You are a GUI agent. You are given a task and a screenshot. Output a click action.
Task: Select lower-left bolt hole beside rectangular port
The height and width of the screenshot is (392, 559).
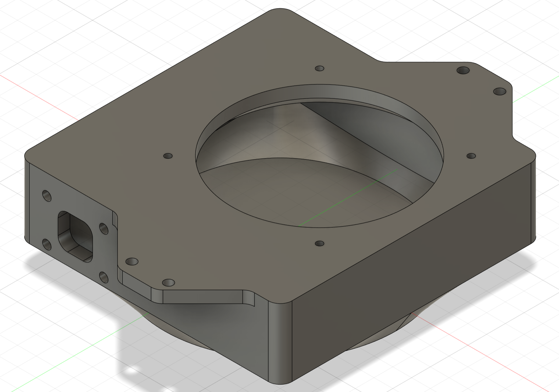click(46, 244)
